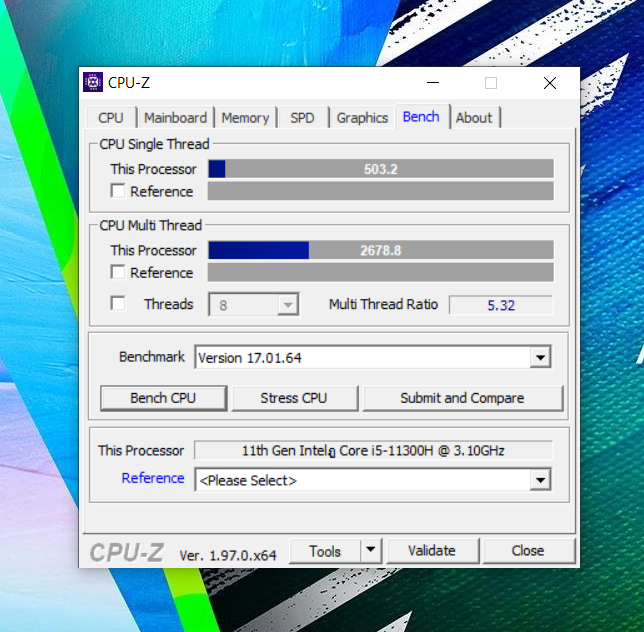
Task: Show the About tab
Action: coord(474,118)
